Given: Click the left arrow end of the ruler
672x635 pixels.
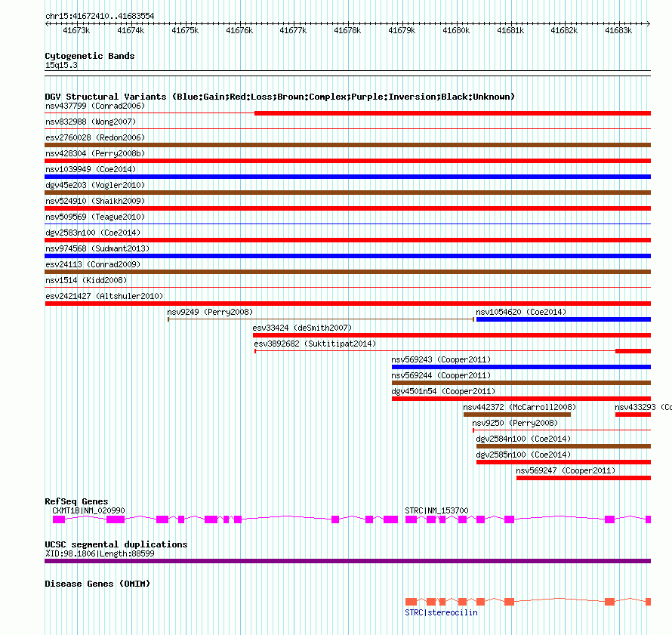Looking at the screenshot, I should click(47, 24).
